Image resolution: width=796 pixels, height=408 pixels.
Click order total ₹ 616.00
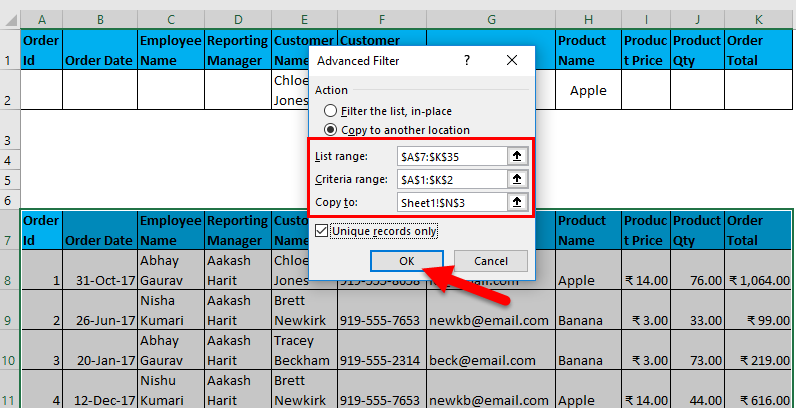[x=758, y=389]
